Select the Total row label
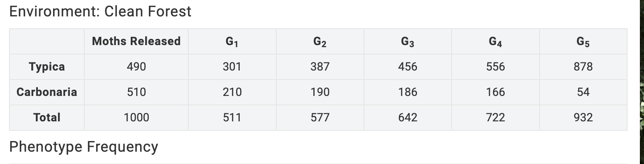 tap(47, 118)
